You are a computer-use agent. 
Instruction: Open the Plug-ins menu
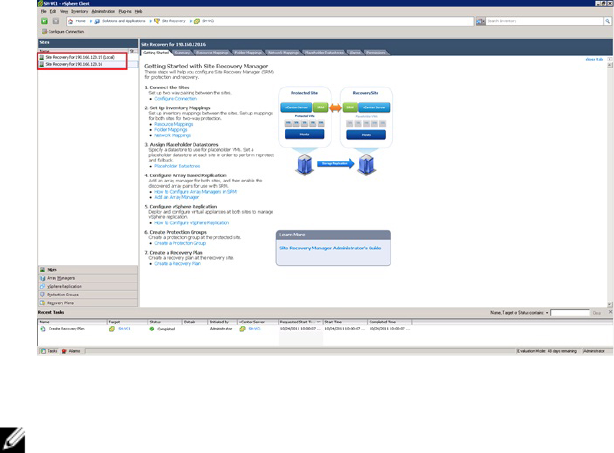[125, 11]
